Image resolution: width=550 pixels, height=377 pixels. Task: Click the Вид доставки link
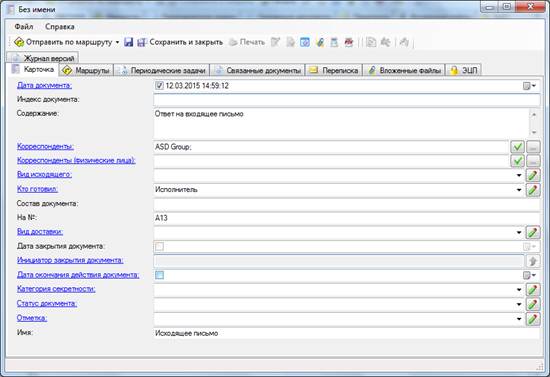(x=40, y=231)
